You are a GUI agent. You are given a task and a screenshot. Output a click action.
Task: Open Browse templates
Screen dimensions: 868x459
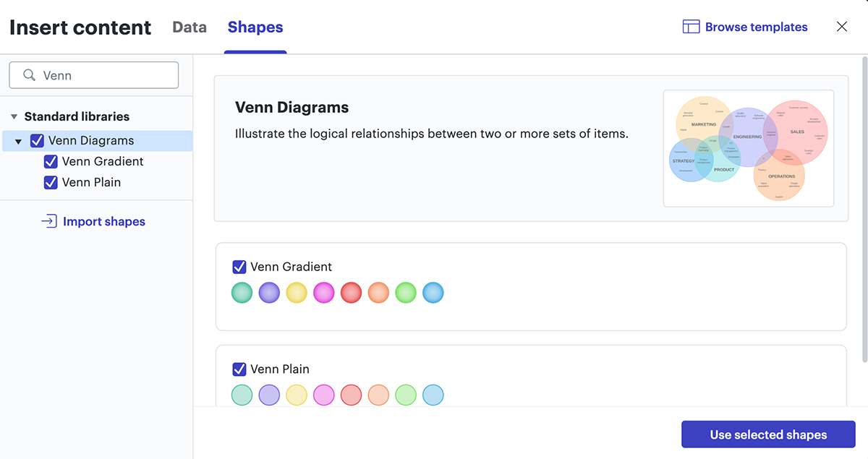(755, 26)
